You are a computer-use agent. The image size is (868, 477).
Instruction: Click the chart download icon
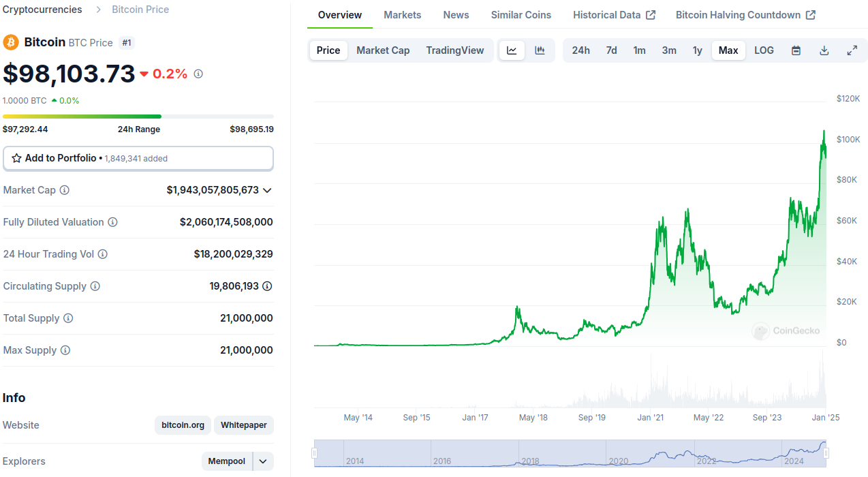824,50
